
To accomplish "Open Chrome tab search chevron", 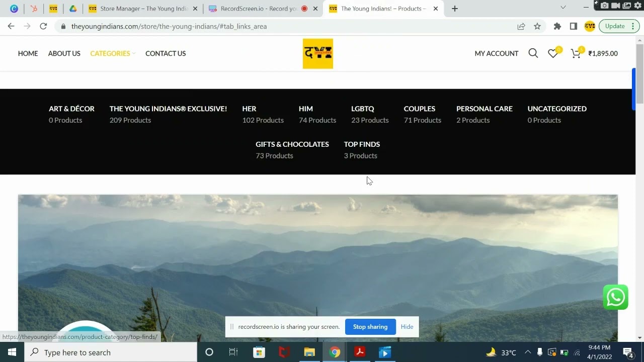I will [x=563, y=8].
